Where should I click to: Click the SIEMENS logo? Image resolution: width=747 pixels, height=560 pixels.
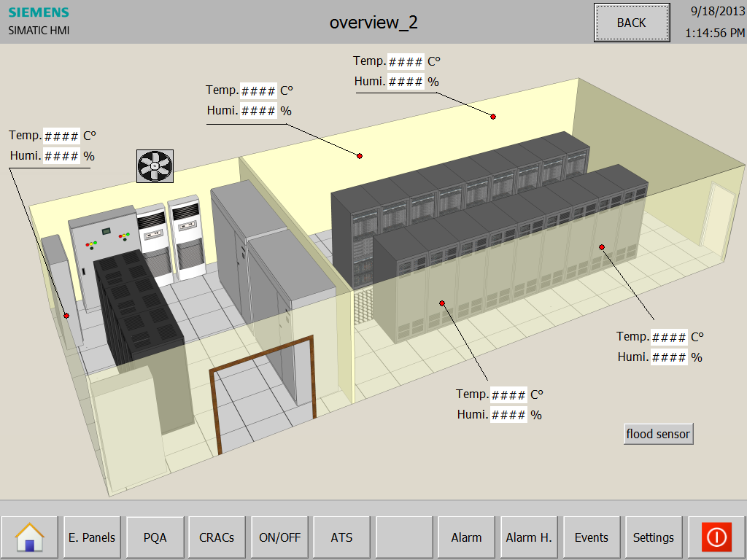pos(39,12)
